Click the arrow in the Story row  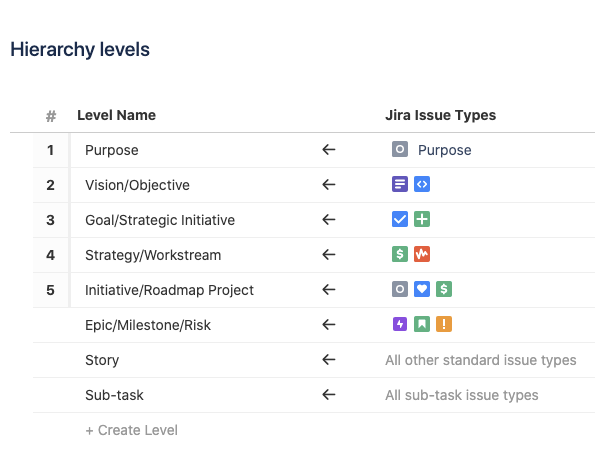328,360
